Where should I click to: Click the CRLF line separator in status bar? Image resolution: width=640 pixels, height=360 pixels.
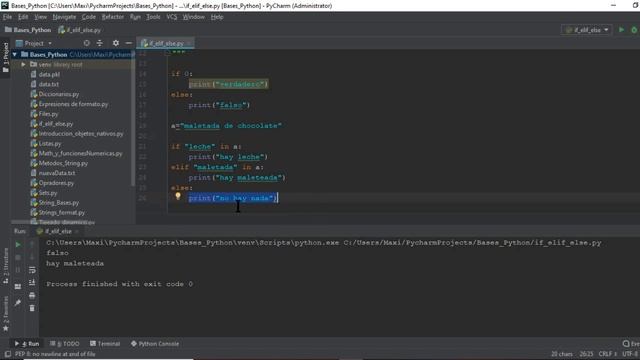[x=607, y=354]
